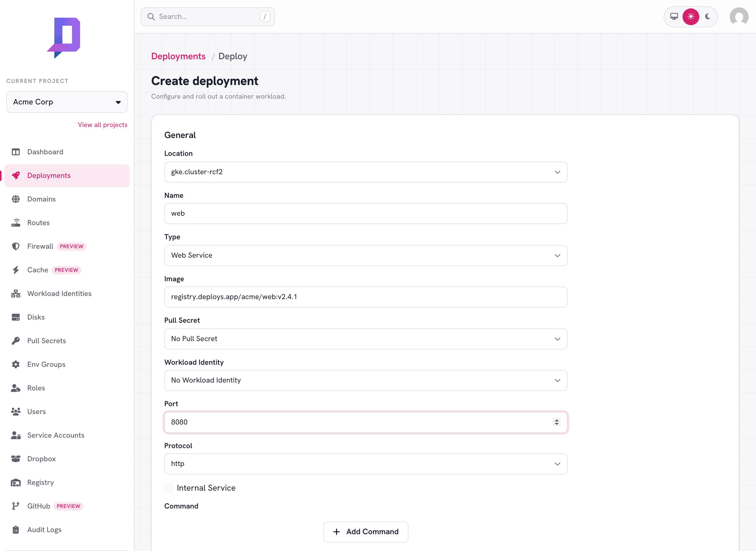Click the Users group icon

pos(16,412)
